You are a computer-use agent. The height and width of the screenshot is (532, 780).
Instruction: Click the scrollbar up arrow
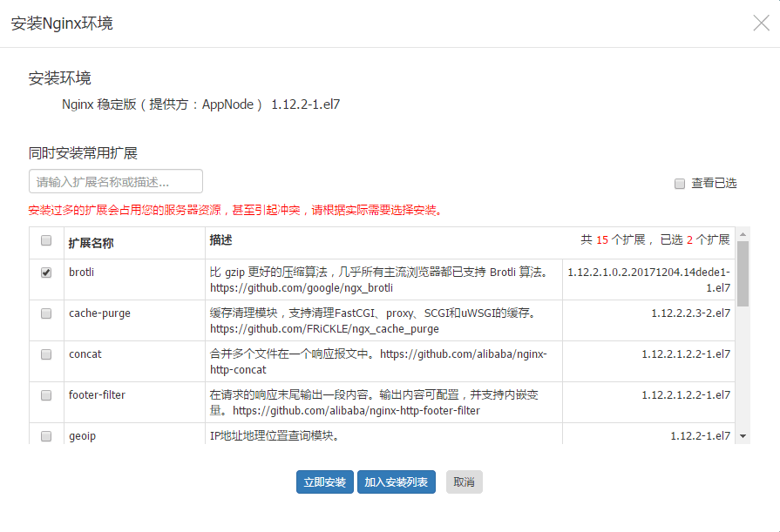(x=743, y=235)
